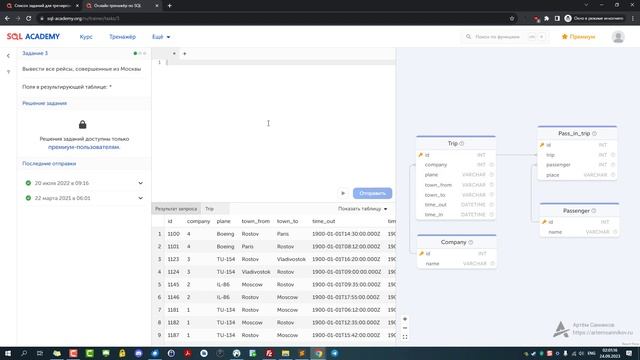Click the key icon of Company id
Image resolution: width=640 pixels, height=360 pixels.
(422, 254)
